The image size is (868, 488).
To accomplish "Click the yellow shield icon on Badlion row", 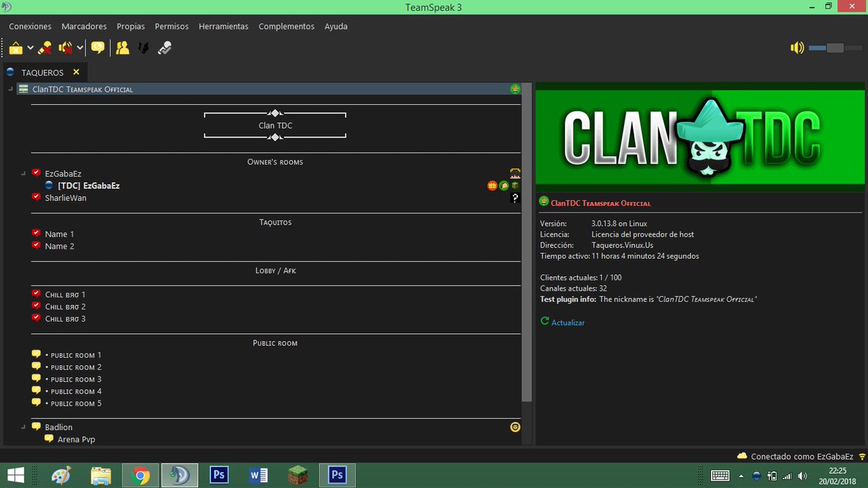I will tap(515, 427).
